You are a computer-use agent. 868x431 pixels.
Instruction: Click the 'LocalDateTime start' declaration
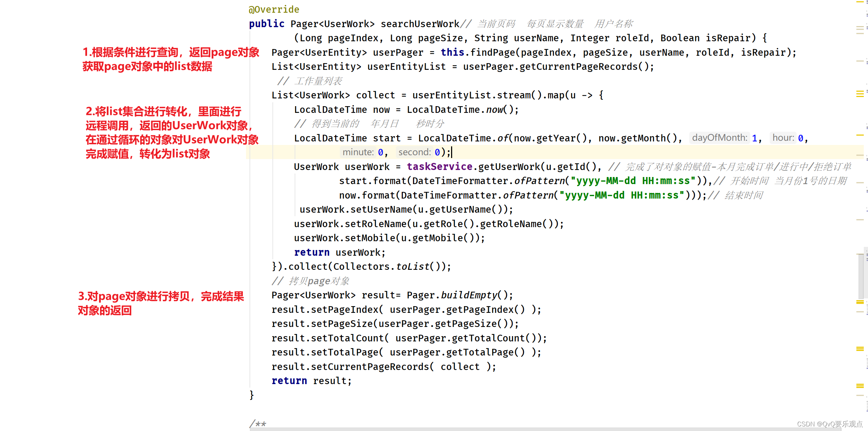click(x=347, y=138)
